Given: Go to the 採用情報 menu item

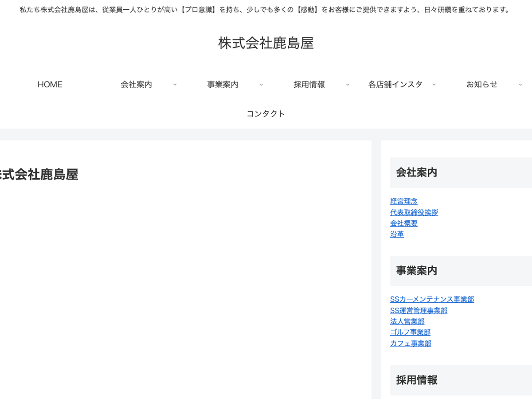Looking at the screenshot, I should coord(309,84).
